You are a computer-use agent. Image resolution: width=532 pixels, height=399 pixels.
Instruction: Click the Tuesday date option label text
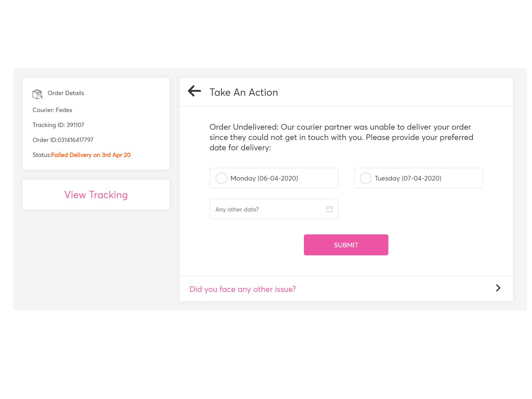408,179
